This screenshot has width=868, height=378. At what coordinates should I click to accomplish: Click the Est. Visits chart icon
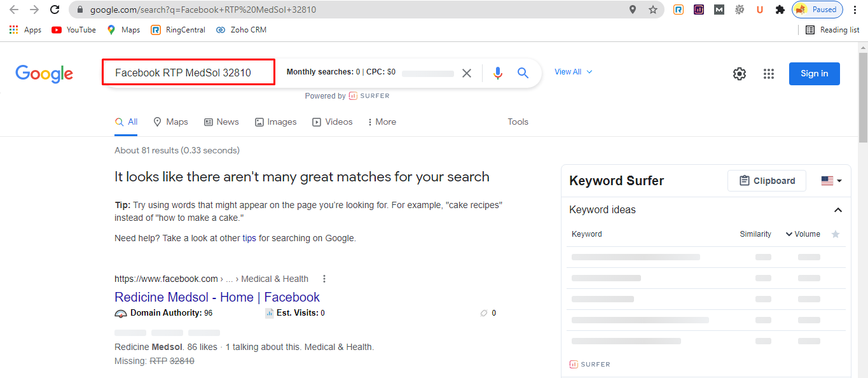(270, 313)
